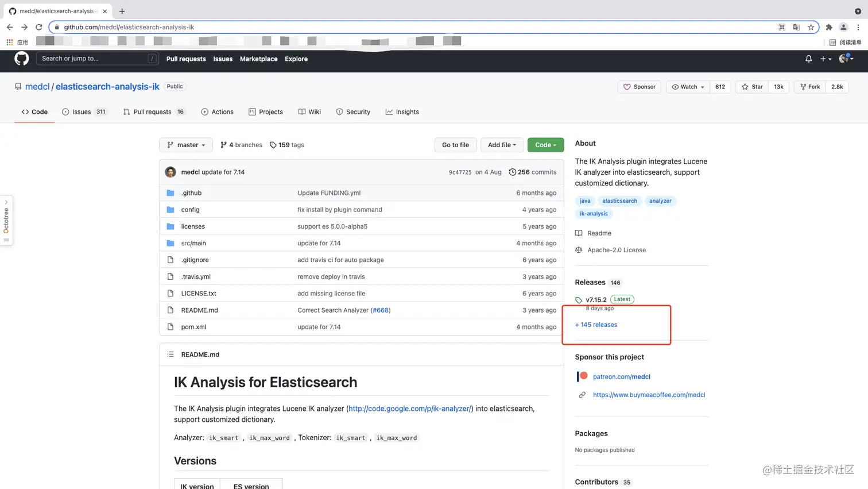Click browser forward arrow

click(x=24, y=27)
